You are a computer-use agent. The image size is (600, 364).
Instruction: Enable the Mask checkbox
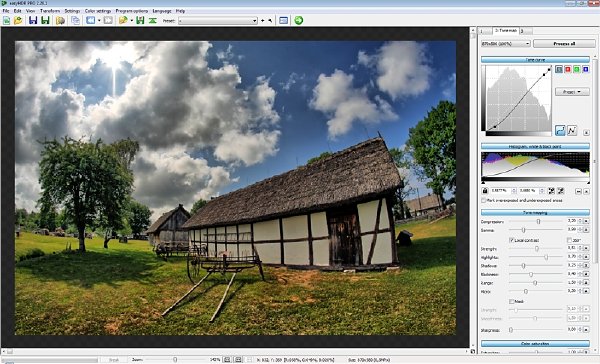click(511, 301)
